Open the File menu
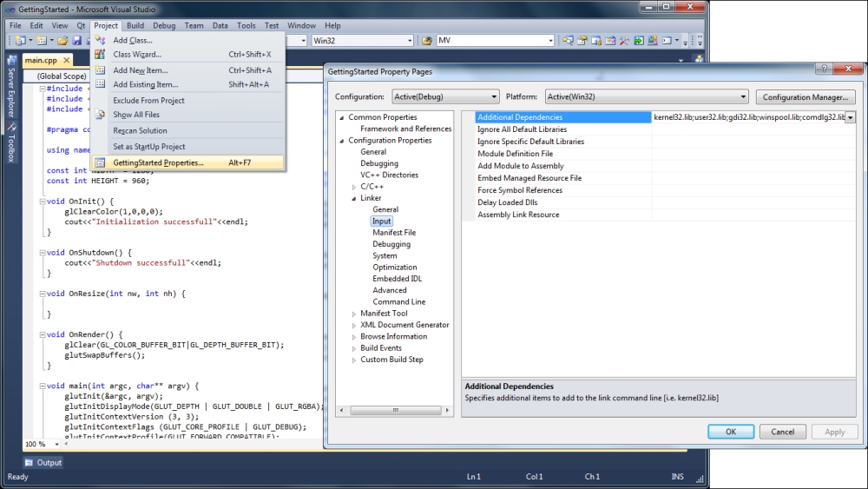 pos(16,25)
